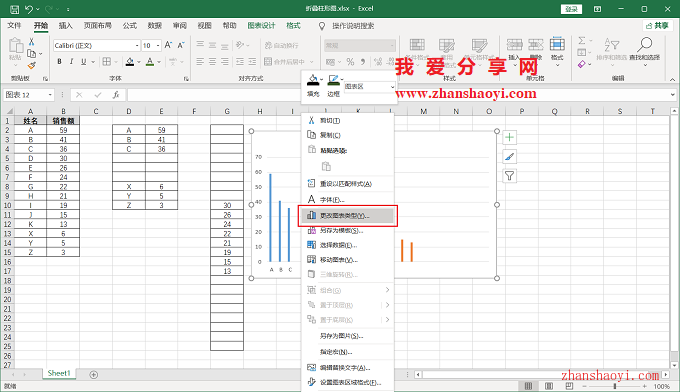Expand the formula bar chevron
The width and height of the screenshot is (680, 392).
pyautogui.click(x=673, y=95)
